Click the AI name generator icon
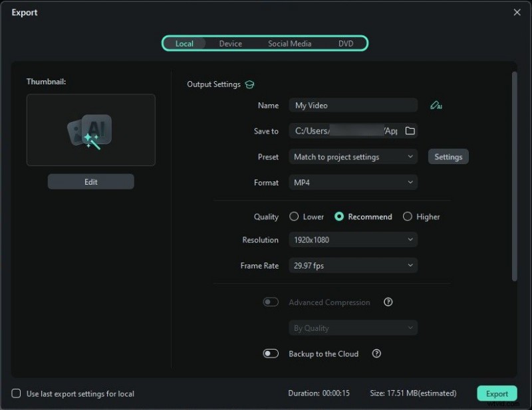The image size is (532, 410). [436, 106]
